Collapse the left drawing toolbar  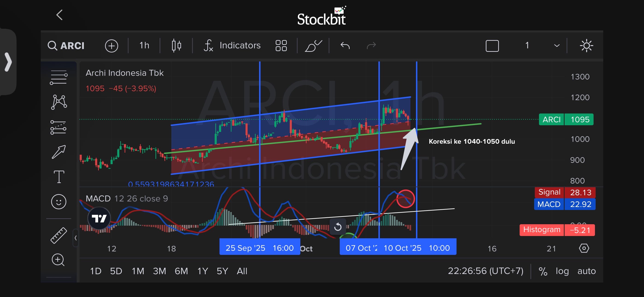[76, 238]
